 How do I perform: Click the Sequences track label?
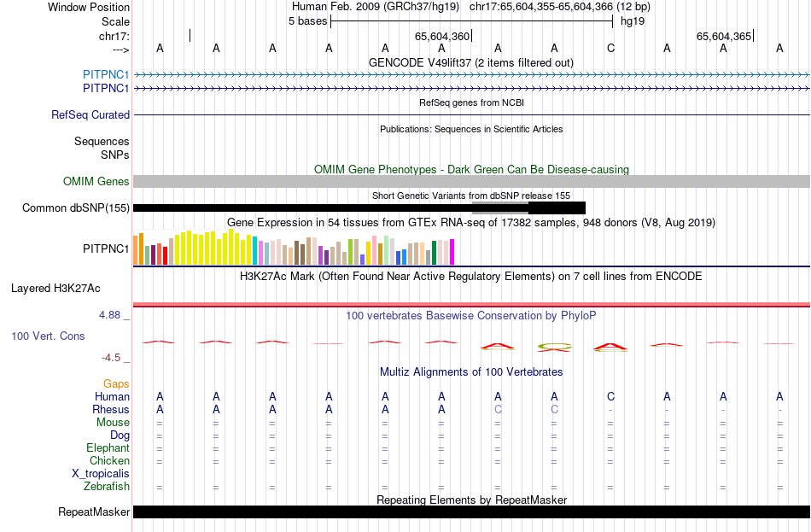(102, 141)
